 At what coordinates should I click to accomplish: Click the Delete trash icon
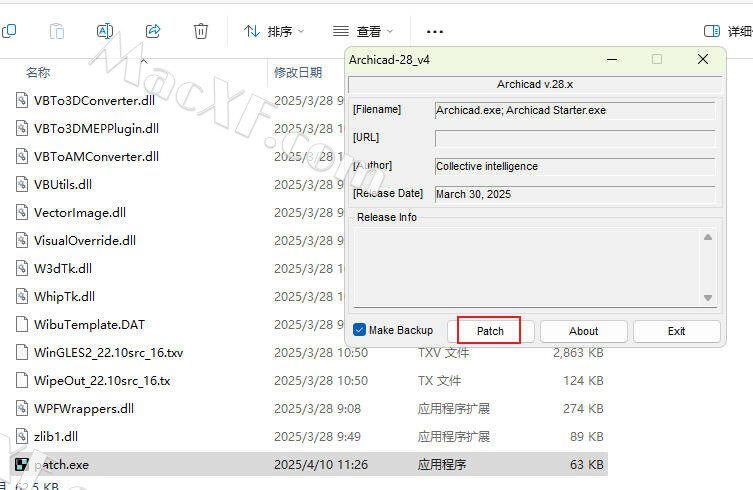201,31
